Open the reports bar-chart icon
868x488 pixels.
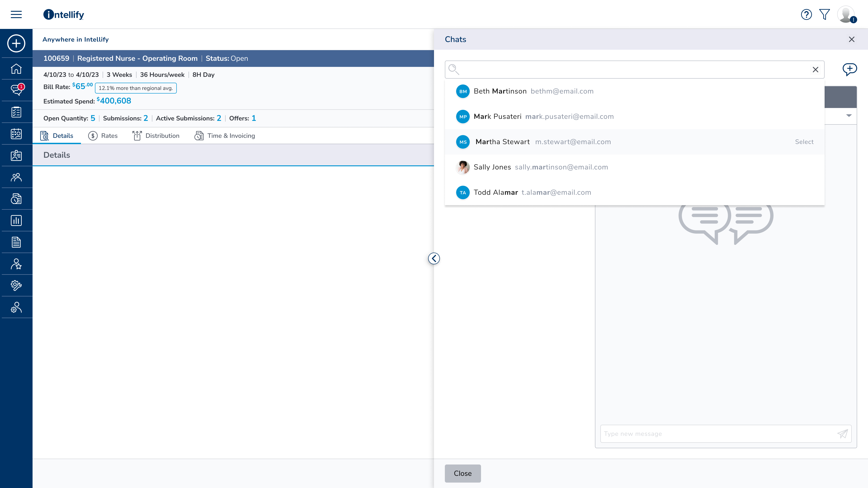click(x=16, y=220)
